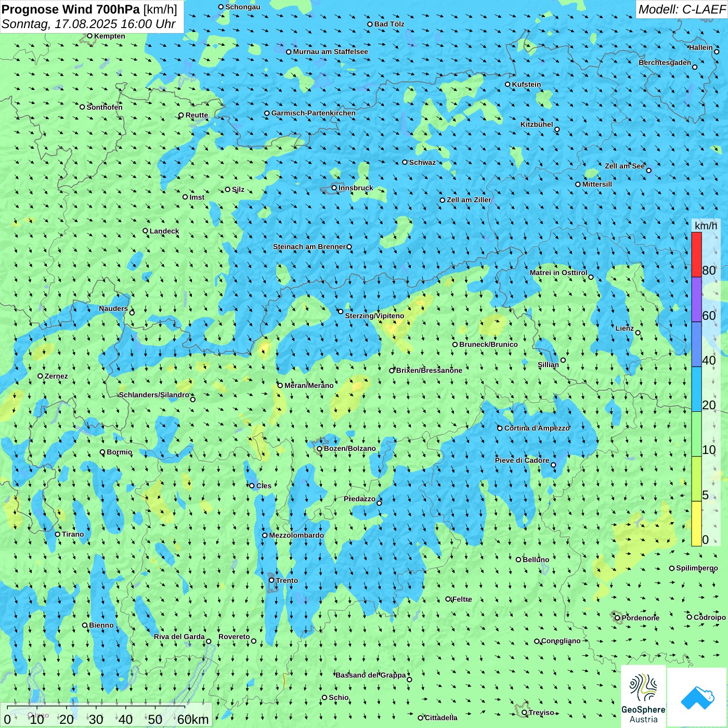
Task: Click the 'Sonthofen' label
Action: point(105,107)
